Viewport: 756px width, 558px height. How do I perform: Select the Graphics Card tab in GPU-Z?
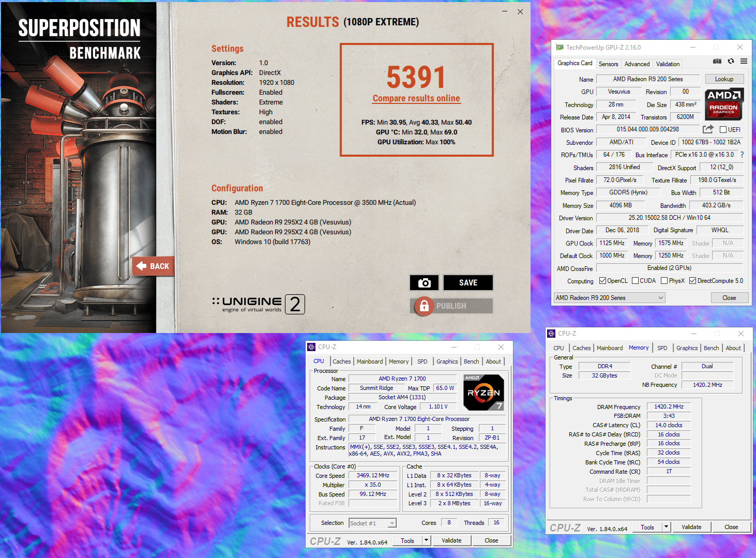[x=574, y=63]
